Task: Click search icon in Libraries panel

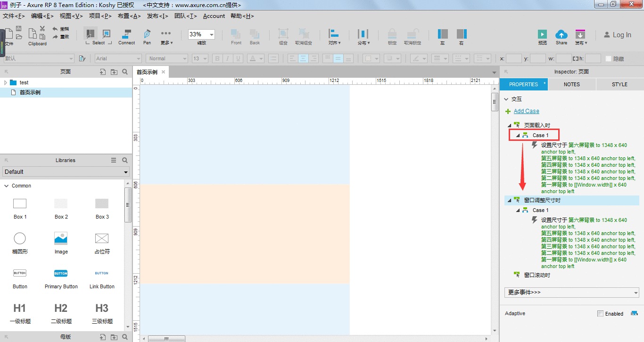Action: [x=125, y=160]
